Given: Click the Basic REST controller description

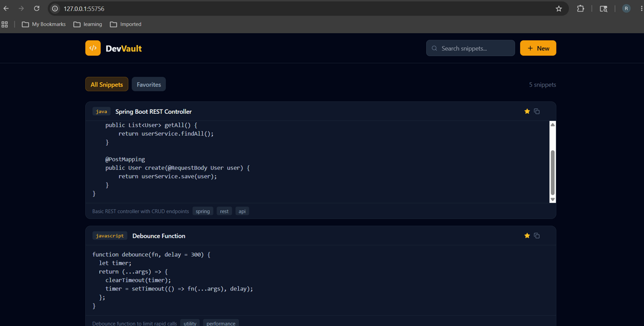Looking at the screenshot, I should (141, 212).
